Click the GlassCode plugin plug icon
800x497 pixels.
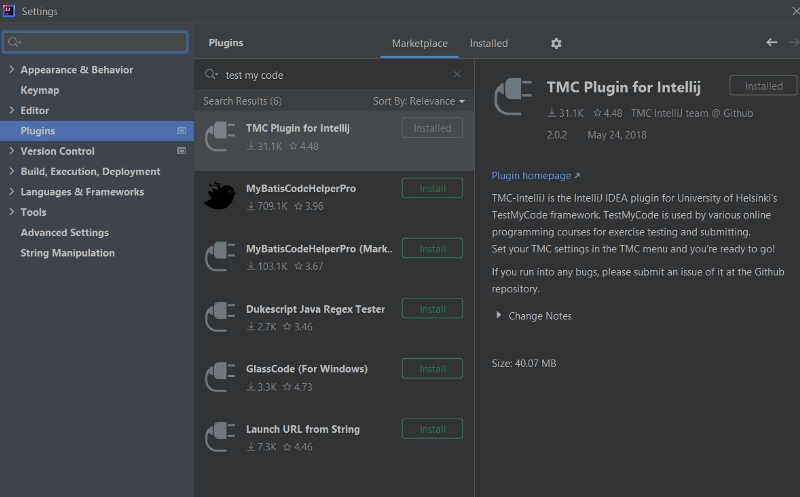pyautogui.click(x=220, y=377)
